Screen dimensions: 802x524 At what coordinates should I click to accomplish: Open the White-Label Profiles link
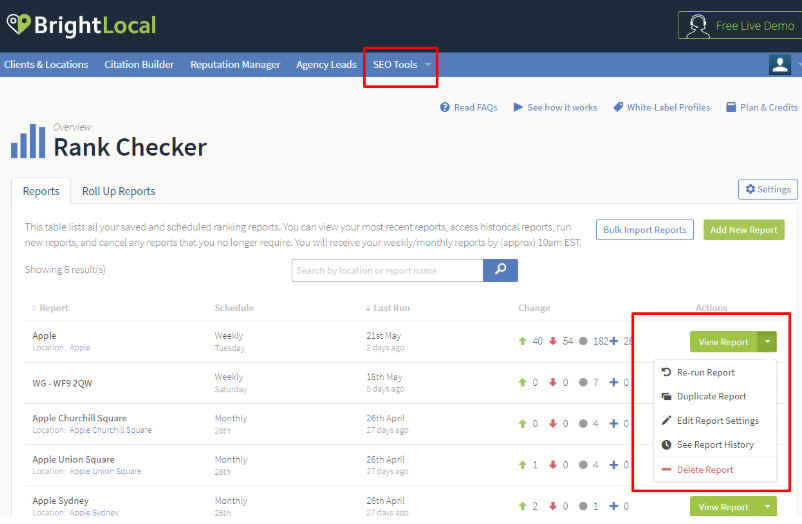pyautogui.click(x=662, y=107)
